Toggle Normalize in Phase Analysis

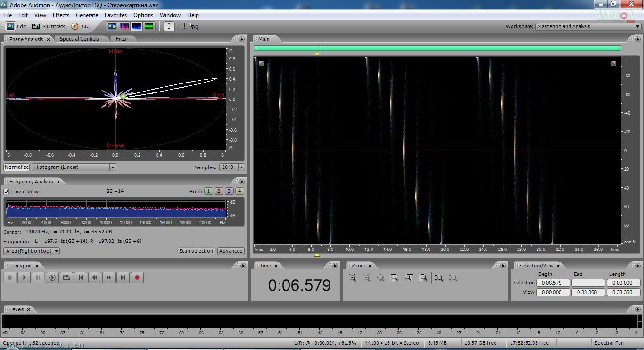pos(17,167)
